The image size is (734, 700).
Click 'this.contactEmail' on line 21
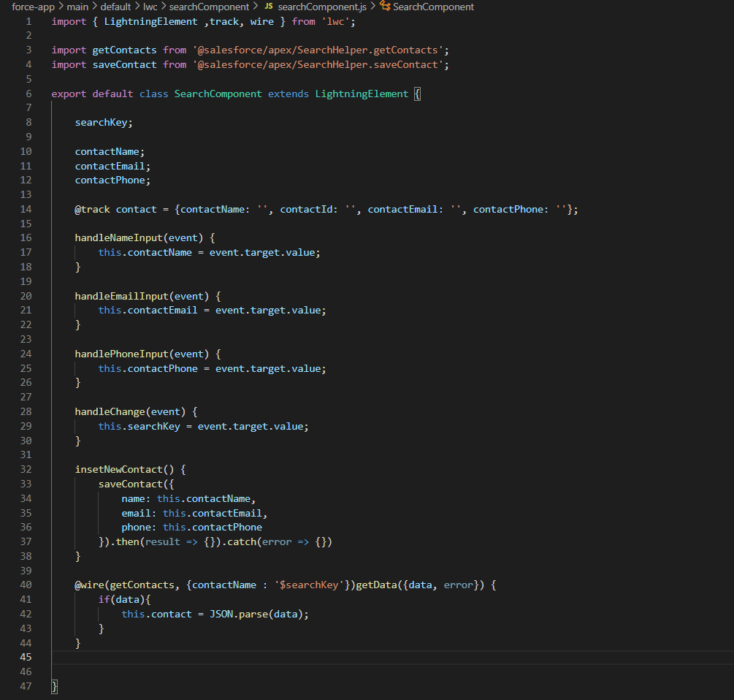pyautogui.click(x=148, y=310)
